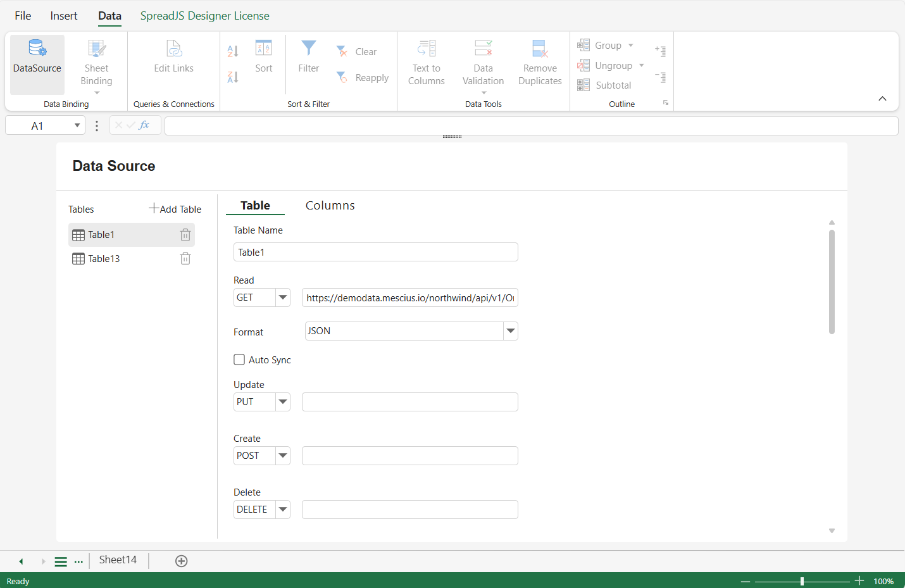905x588 pixels.
Task: Open the Read method GET dropdown
Action: click(283, 297)
